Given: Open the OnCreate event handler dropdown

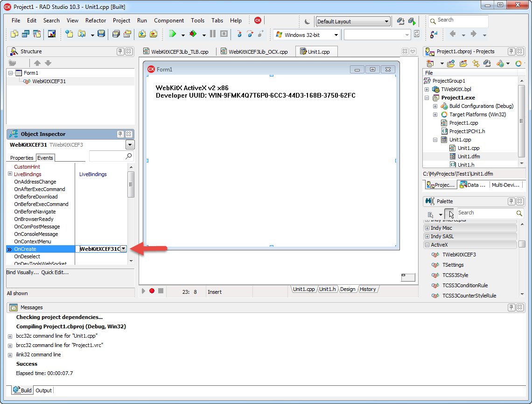Looking at the screenshot, I should [x=124, y=249].
